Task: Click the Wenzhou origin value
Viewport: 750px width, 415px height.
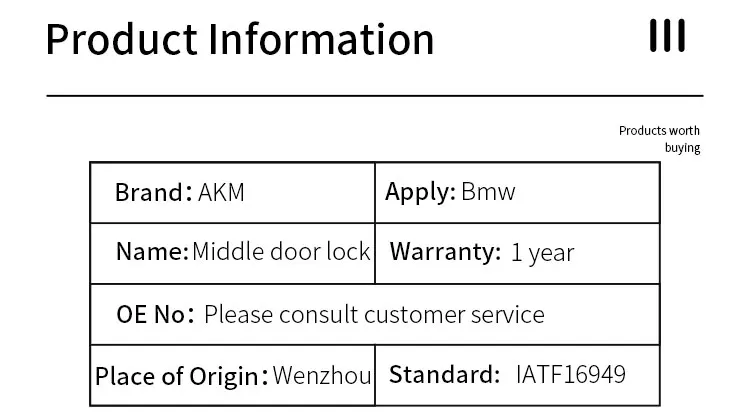Action: pyautogui.click(x=322, y=376)
